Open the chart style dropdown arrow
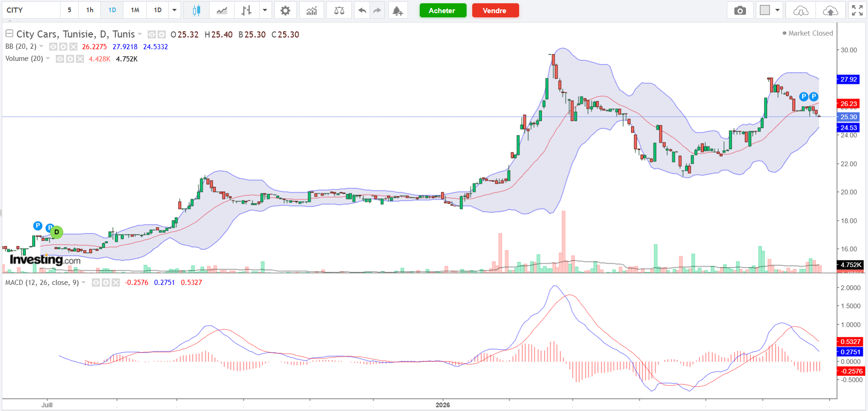Screen dimensions: 868x411 pos(265,10)
